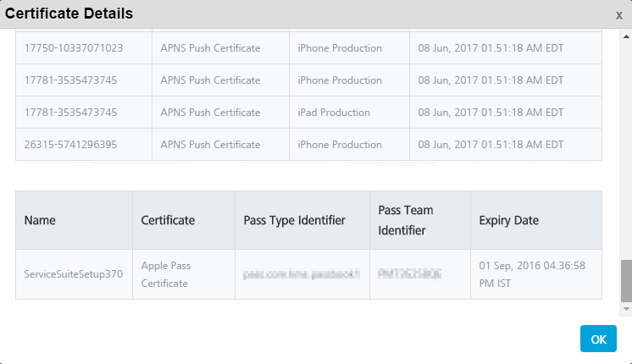Click the scrollbar up arrow
Image resolution: width=632 pixels, height=364 pixels.
(x=626, y=36)
